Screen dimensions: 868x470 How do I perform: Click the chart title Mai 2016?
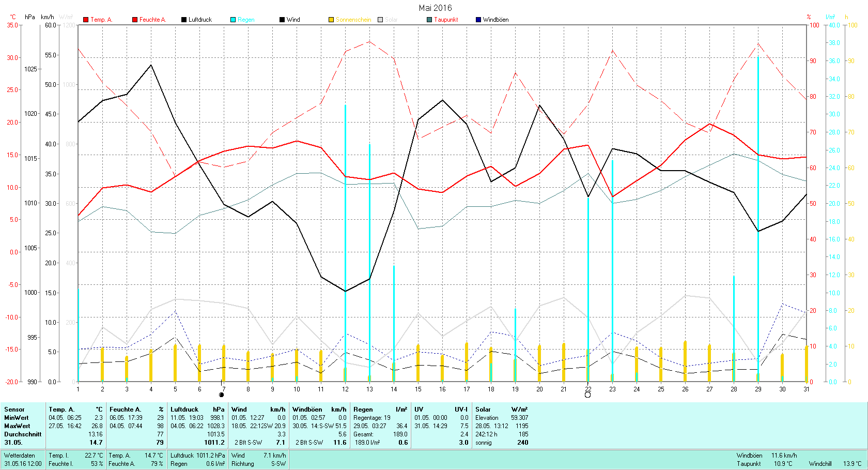pyautogui.click(x=435, y=8)
